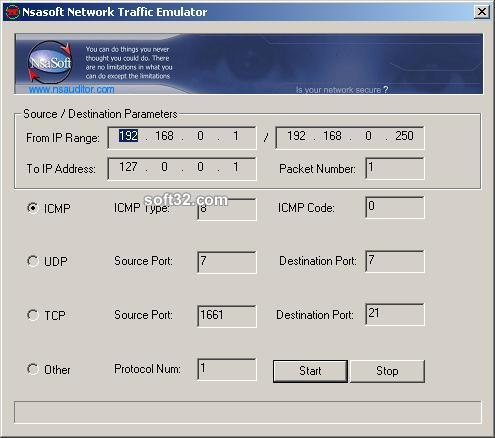Click the ICMP Type input field
The width and height of the screenshot is (495, 438).
[227, 209]
